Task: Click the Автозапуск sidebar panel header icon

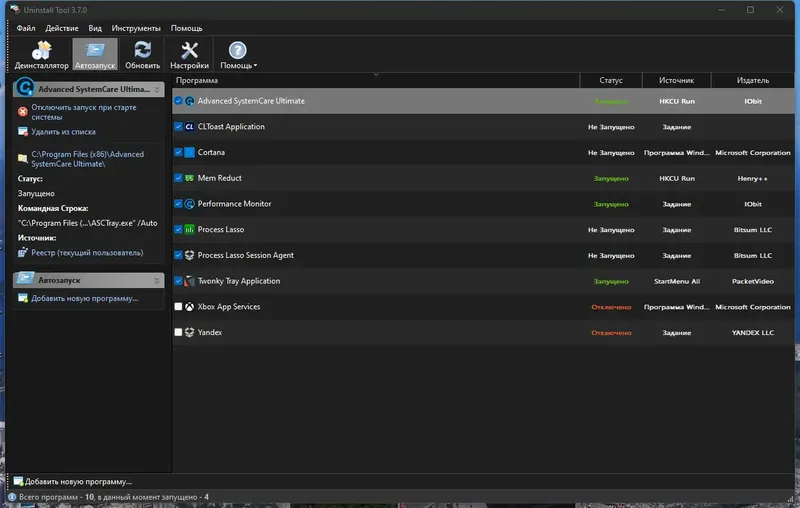Action: click(25, 279)
